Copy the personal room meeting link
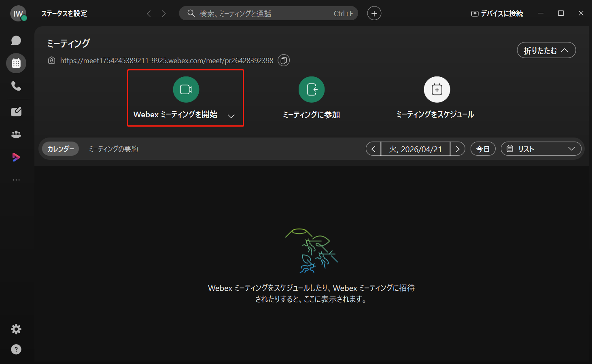 (284, 61)
